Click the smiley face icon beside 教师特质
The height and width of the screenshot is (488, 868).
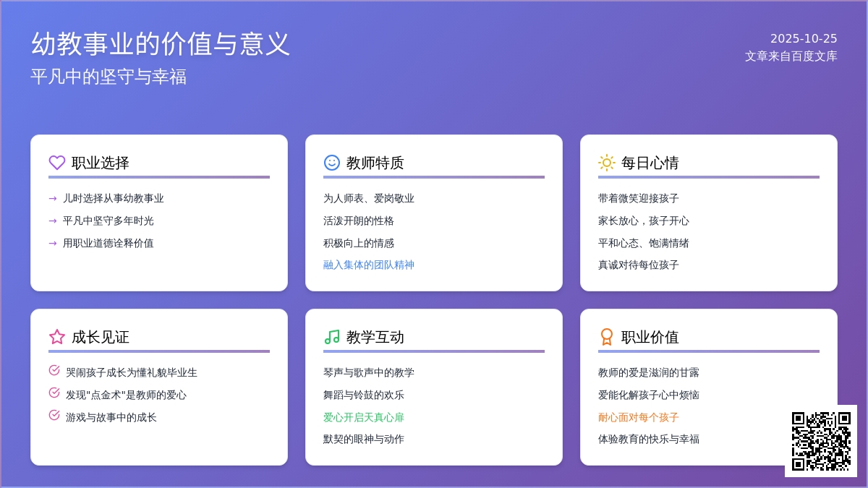click(x=332, y=163)
